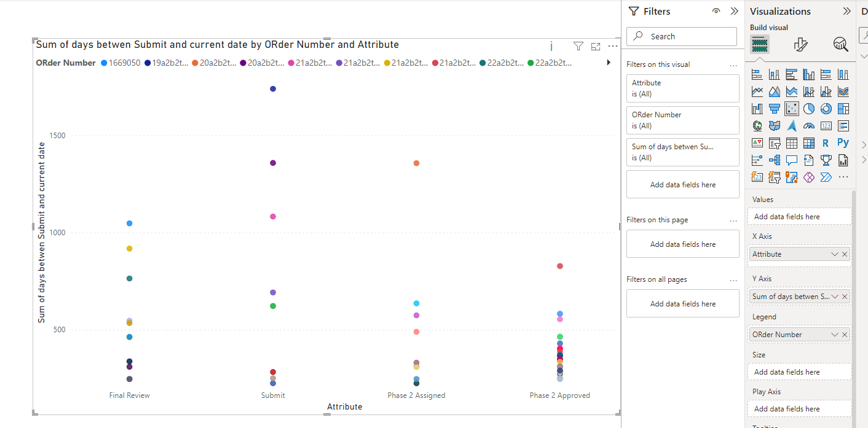This screenshot has height=428, width=868.
Task: Expand the ORder Number is (All) filter card
Action: pyautogui.click(x=682, y=120)
